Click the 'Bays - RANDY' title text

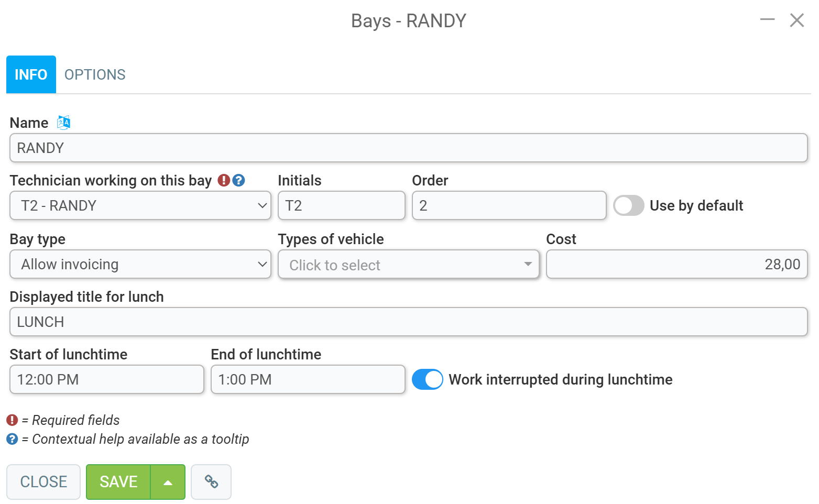coord(409,21)
